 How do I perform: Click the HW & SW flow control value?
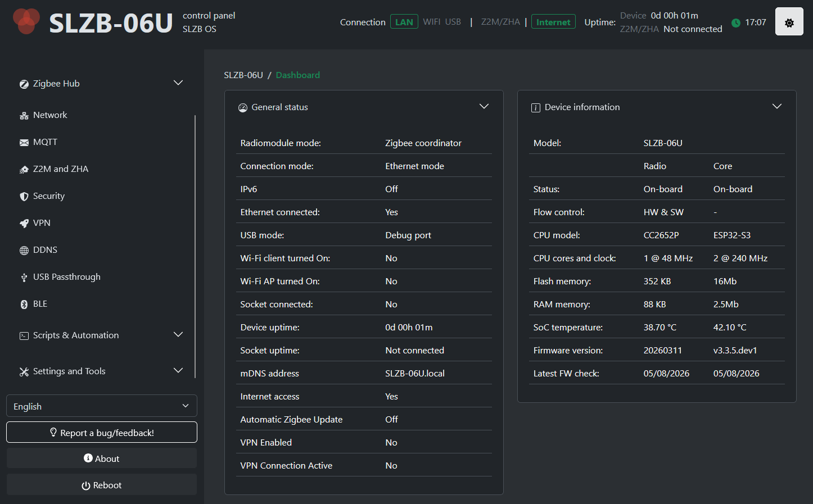[663, 212]
